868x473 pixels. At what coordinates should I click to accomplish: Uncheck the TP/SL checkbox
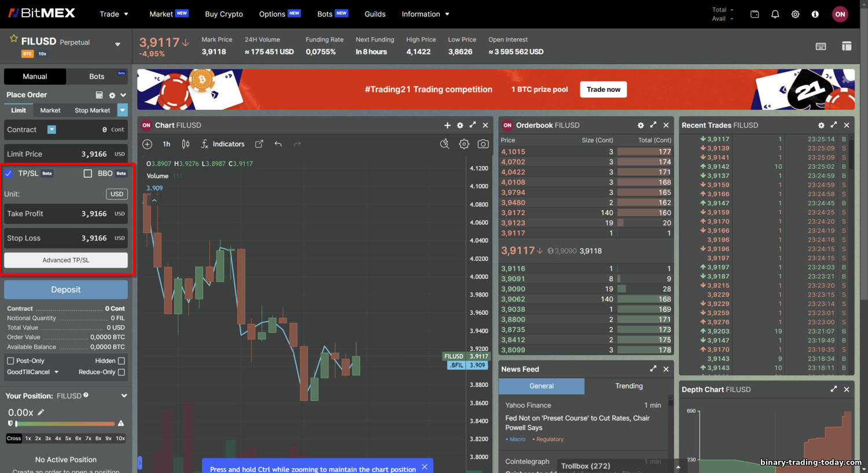point(9,173)
